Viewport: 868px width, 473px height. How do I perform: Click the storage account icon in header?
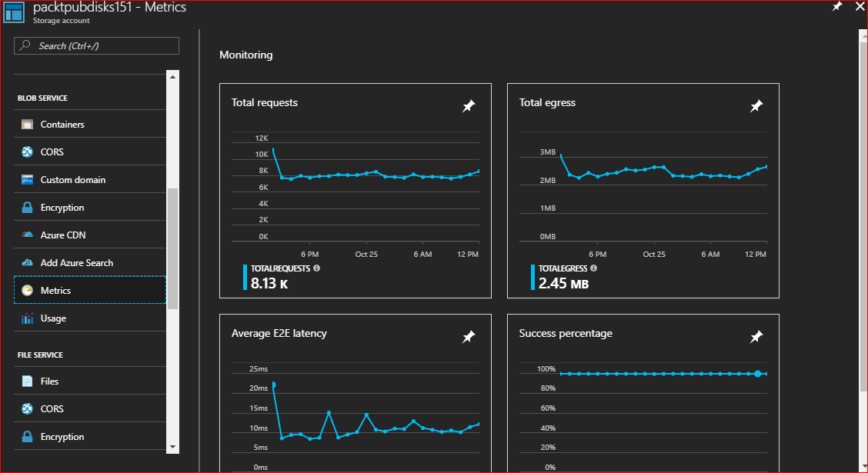click(x=14, y=12)
